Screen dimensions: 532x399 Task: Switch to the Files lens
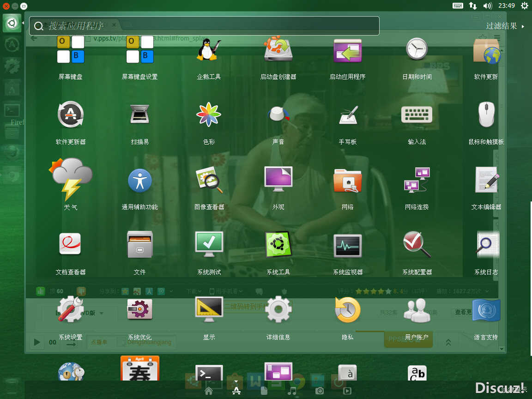pyautogui.click(x=264, y=391)
